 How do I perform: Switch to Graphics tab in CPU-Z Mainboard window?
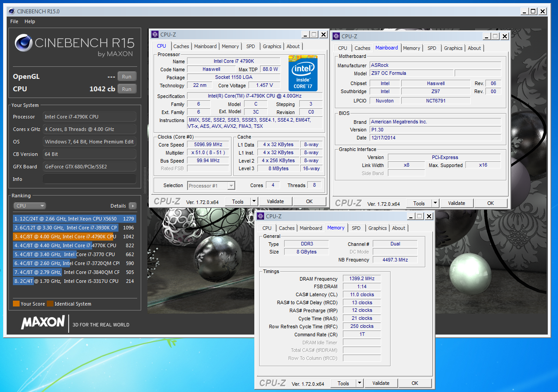point(453,48)
